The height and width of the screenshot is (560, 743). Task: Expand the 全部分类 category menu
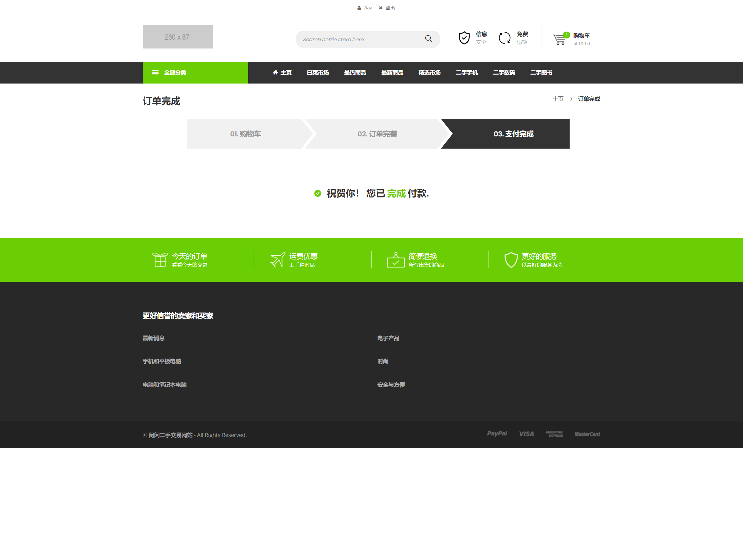tap(195, 73)
